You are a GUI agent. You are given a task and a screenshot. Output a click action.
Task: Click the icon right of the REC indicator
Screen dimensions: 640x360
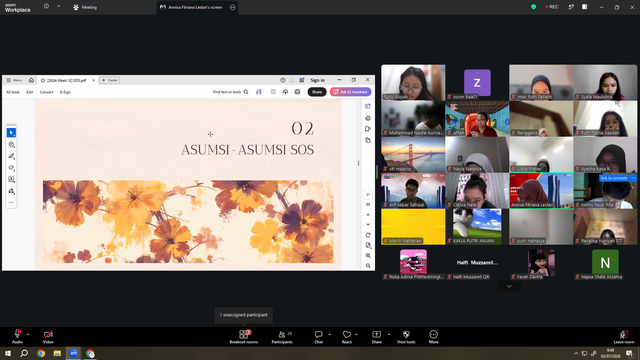[x=571, y=7]
